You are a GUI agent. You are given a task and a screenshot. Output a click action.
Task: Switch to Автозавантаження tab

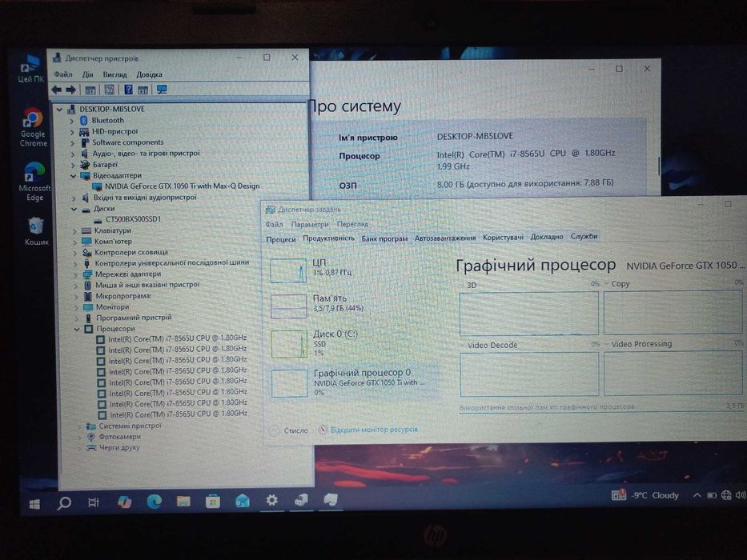tap(445, 238)
